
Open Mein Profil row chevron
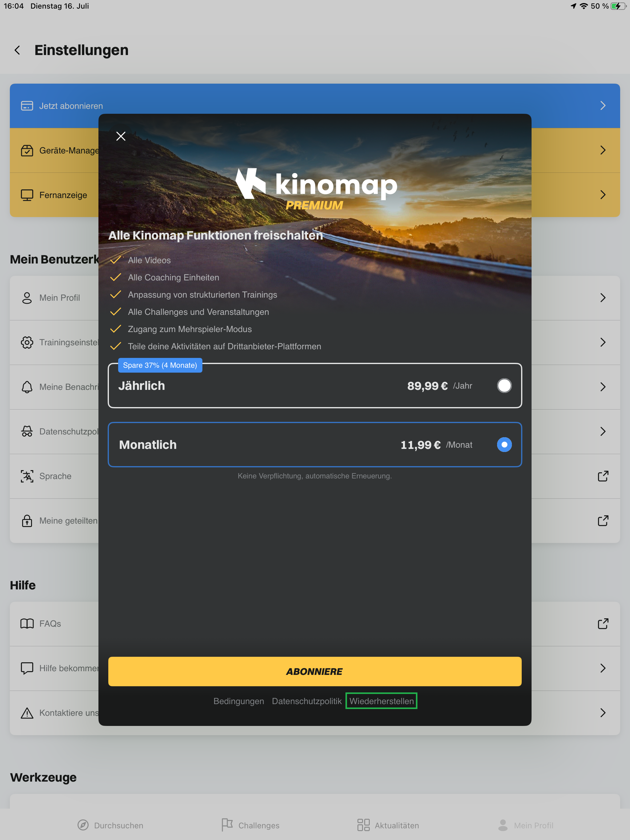(x=603, y=298)
